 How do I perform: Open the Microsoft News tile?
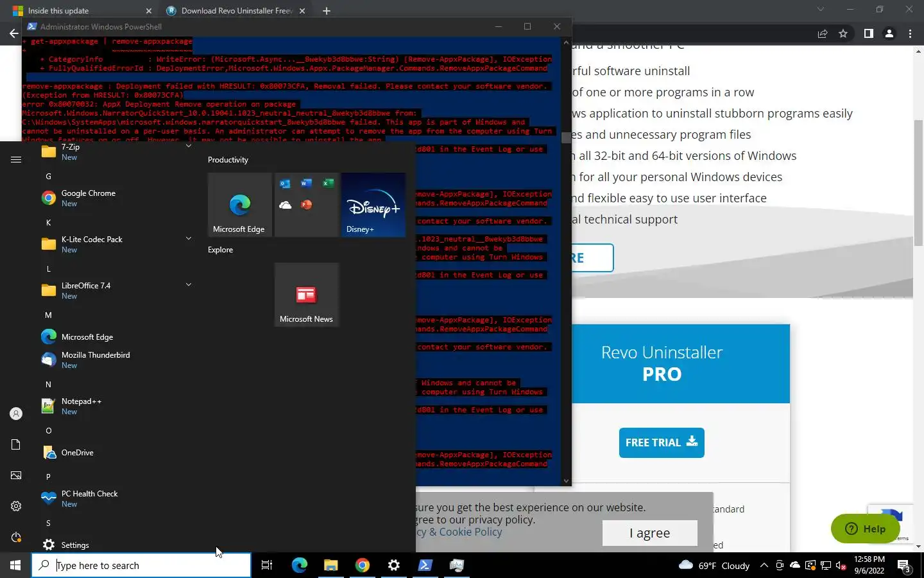[307, 295]
